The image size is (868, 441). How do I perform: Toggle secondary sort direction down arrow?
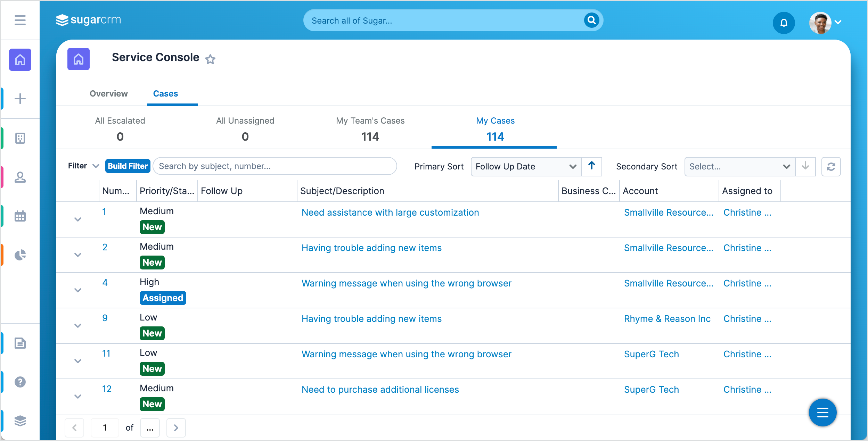(x=805, y=166)
